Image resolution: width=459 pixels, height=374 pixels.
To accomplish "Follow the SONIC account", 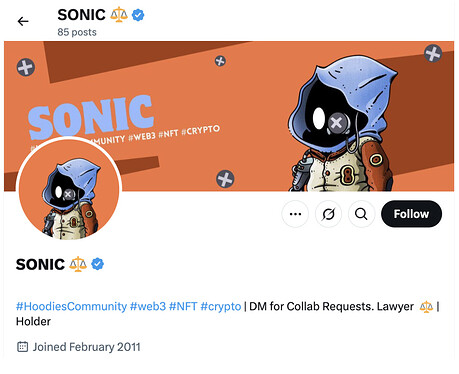I will (x=411, y=214).
